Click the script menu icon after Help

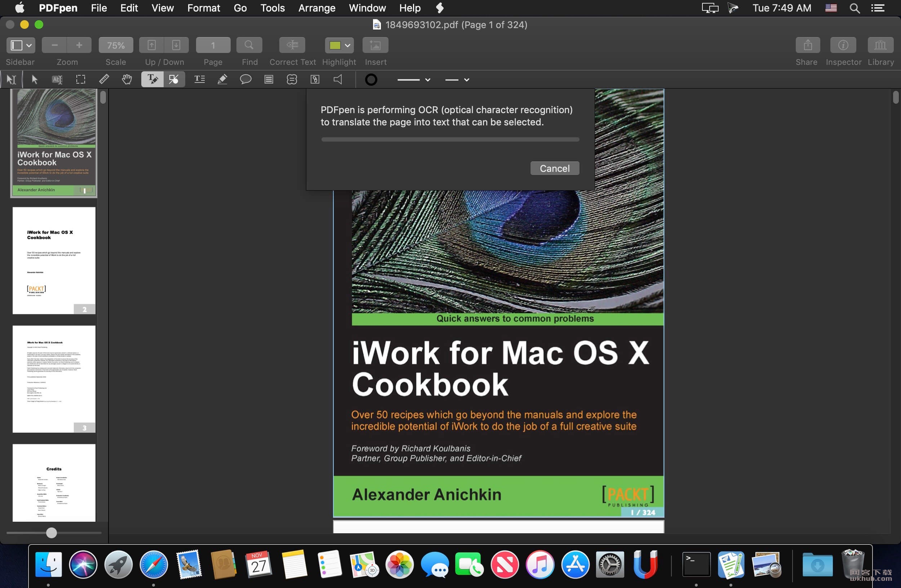pos(440,8)
